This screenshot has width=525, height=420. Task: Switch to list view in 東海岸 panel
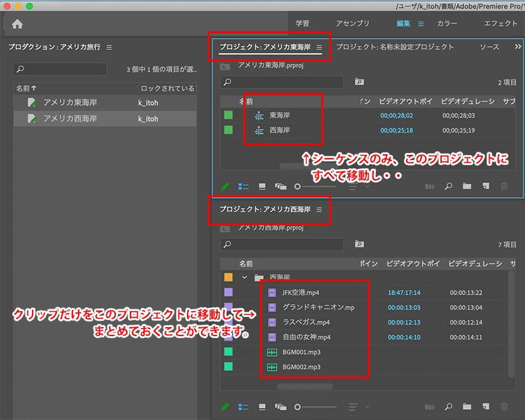[x=243, y=186]
